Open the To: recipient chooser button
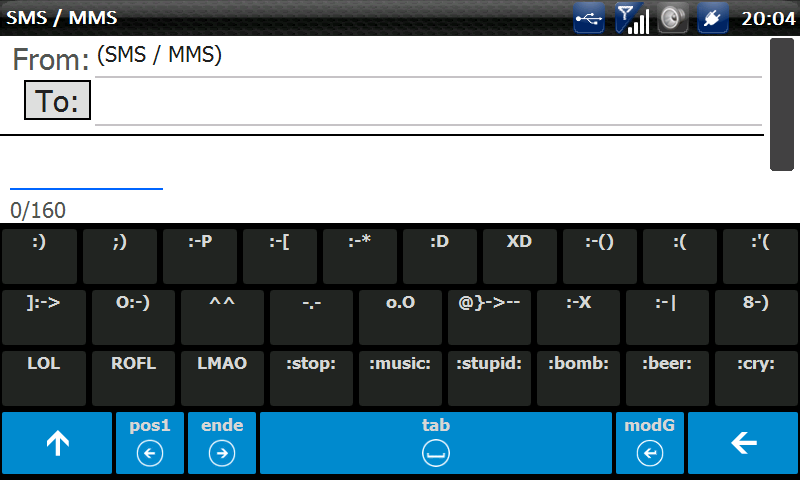The height and width of the screenshot is (480, 800). (x=58, y=100)
